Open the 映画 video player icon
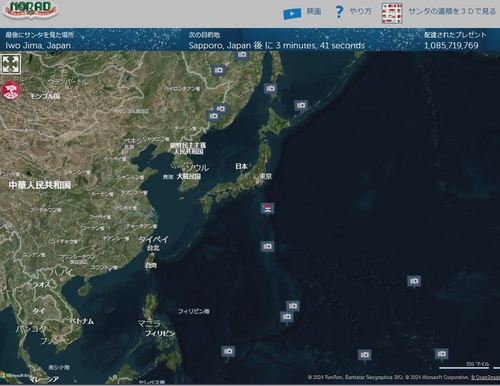Viewport: 500px width, 386px height. pyautogui.click(x=292, y=14)
